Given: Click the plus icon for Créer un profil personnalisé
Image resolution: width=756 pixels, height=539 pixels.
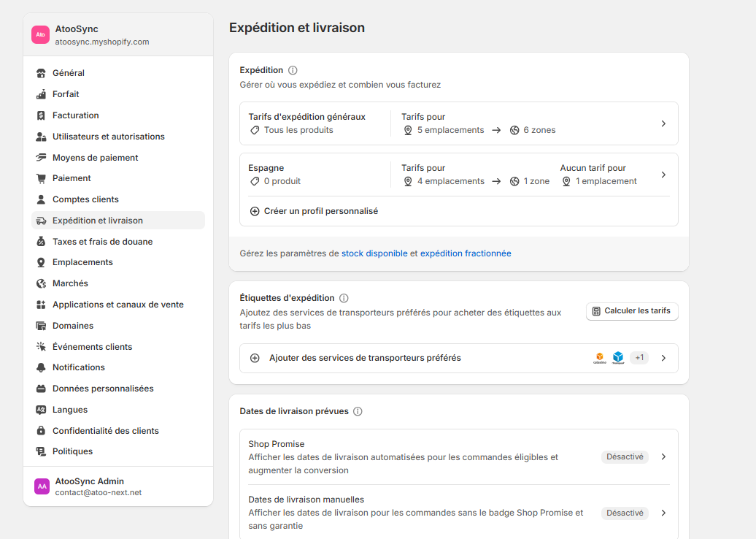Looking at the screenshot, I should pyautogui.click(x=255, y=211).
